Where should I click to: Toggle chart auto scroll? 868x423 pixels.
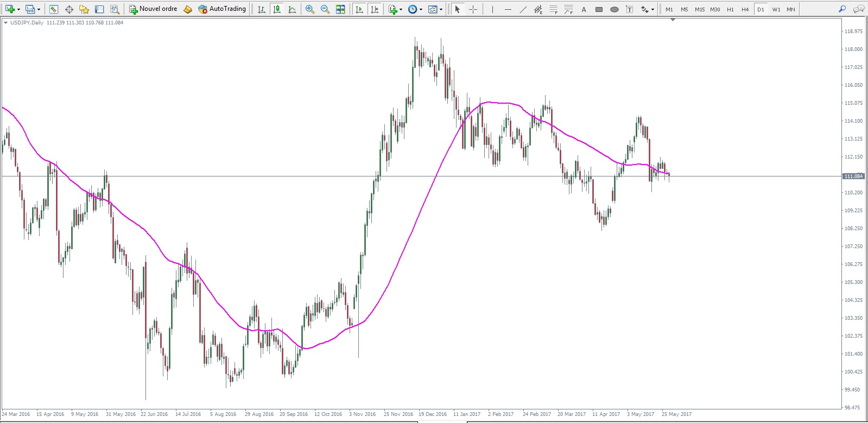coord(359,9)
